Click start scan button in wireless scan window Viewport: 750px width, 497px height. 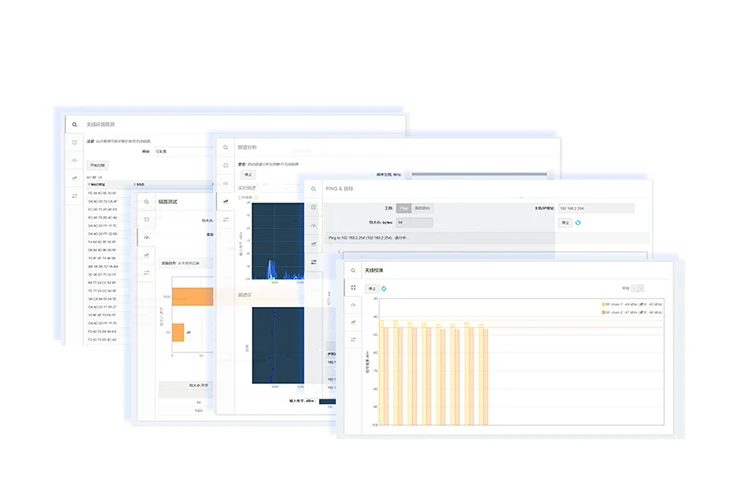pyautogui.click(x=98, y=165)
